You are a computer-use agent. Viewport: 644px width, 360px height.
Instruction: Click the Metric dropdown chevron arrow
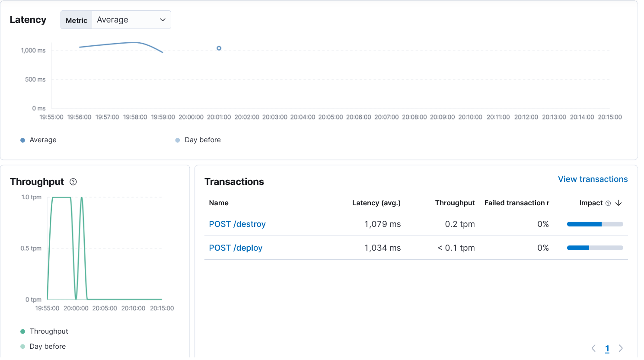click(x=163, y=20)
